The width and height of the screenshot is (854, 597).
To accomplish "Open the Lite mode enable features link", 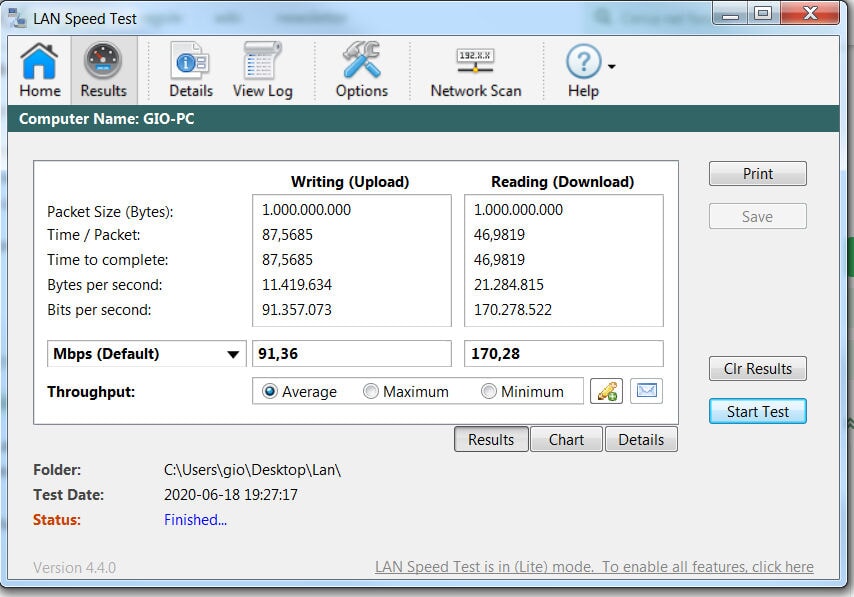I will (594, 567).
